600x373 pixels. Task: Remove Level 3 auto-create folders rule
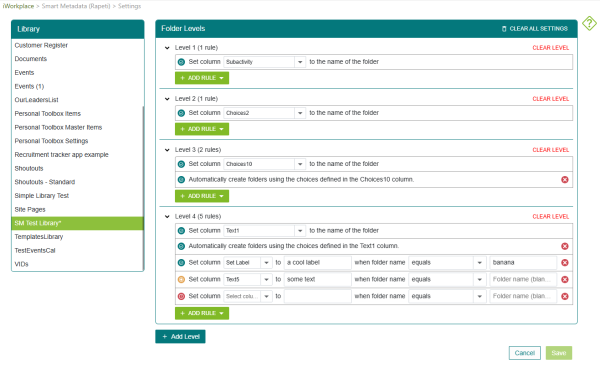565,180
